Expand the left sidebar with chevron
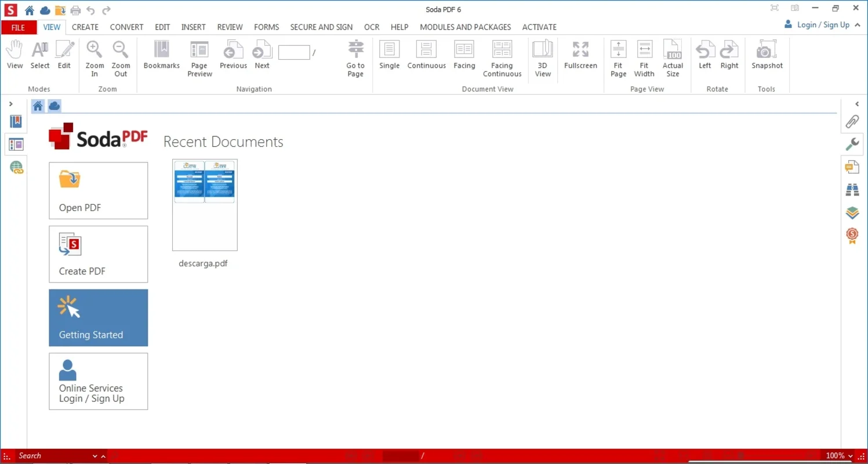 pos(11,104)
